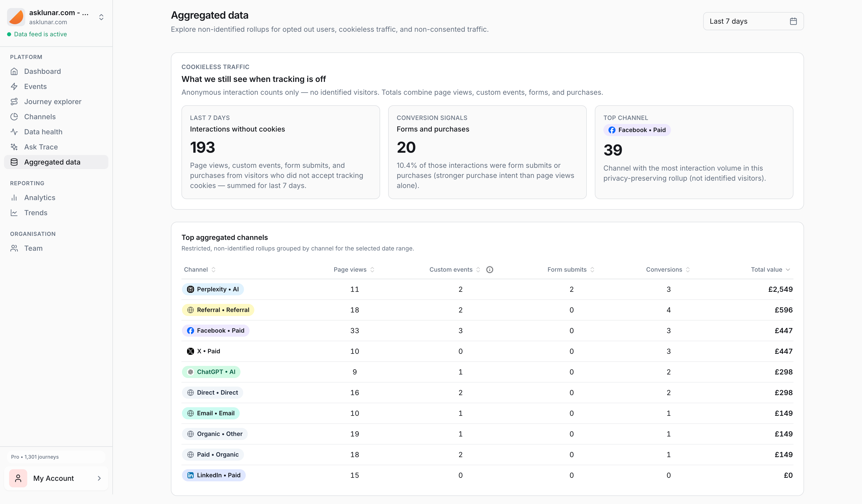Click the Trends line chart icon
The width and height of the screenshot is (862, 504).
(14, 212)
